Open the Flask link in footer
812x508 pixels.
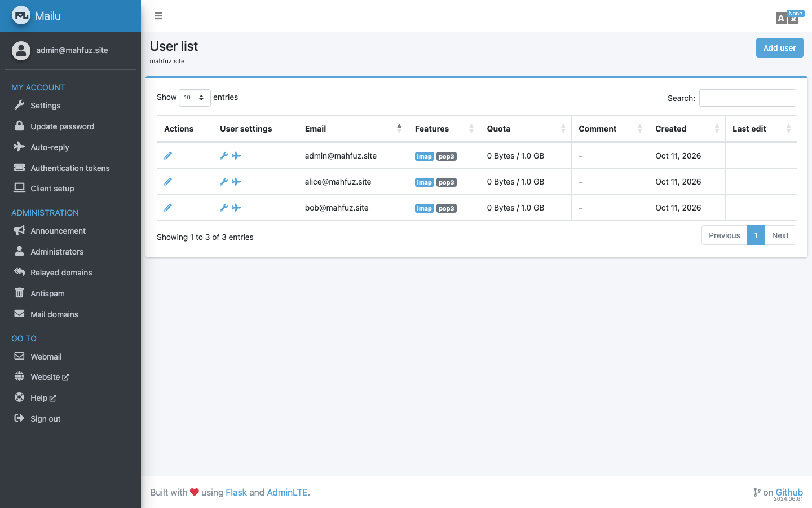coord(236,492)
